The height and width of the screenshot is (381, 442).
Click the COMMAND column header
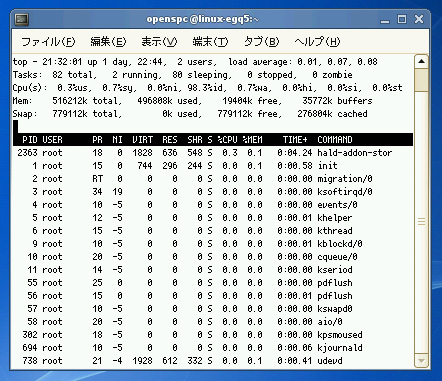335,140
